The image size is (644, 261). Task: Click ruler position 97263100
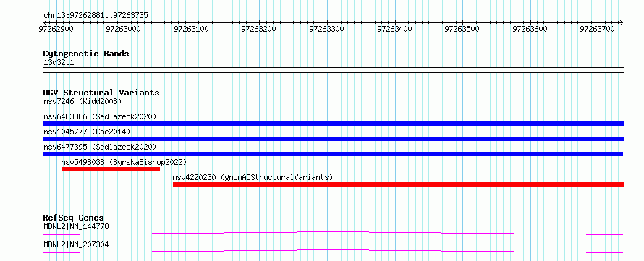click(192, 29)
